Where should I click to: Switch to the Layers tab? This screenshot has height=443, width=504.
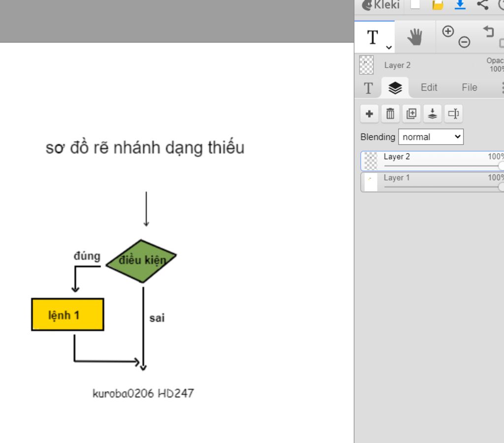click(395, 88)
